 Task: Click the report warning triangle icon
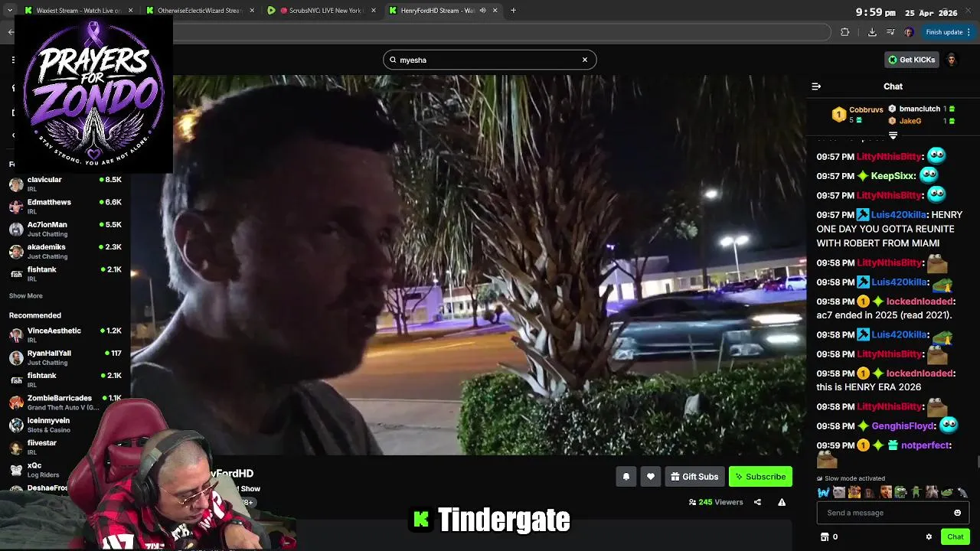point(782,502)
